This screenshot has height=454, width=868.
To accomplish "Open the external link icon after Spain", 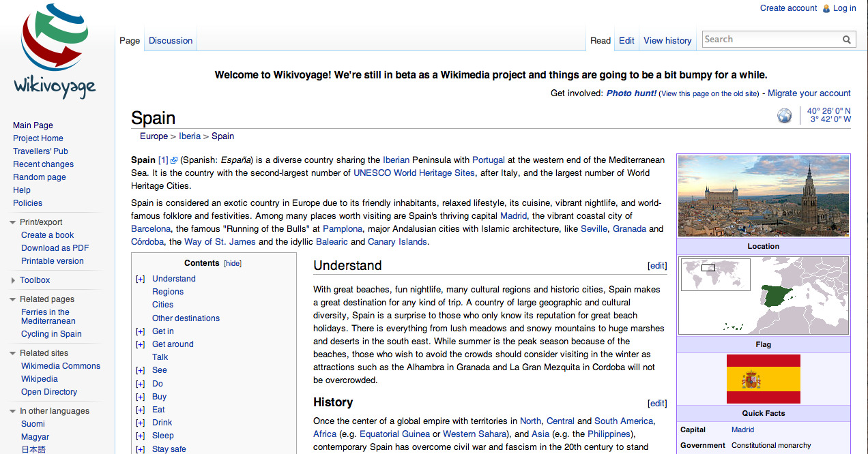I will click(x=173, y=160).
